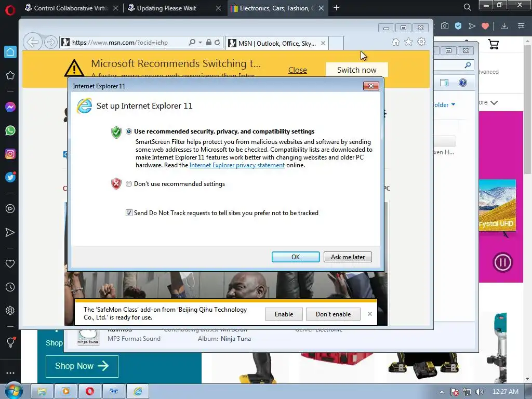This screenshot has width=532, height=399.
Task: Click IE forward navigation button
Action: click(50, 43)
